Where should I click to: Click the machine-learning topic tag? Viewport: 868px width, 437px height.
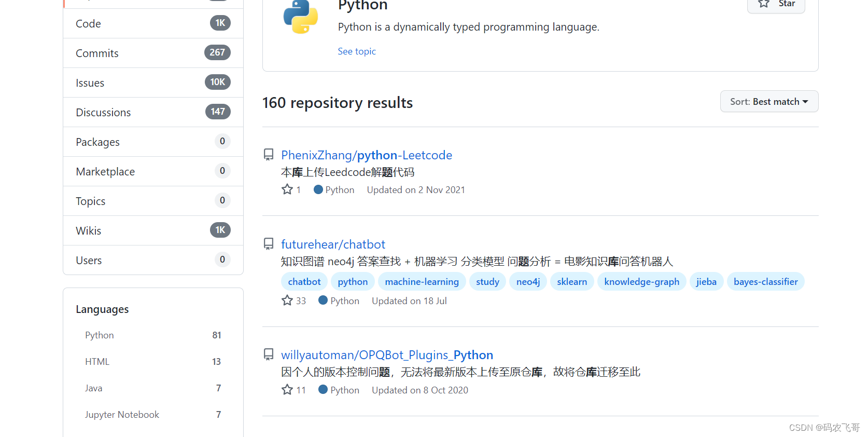coord(422,281)
